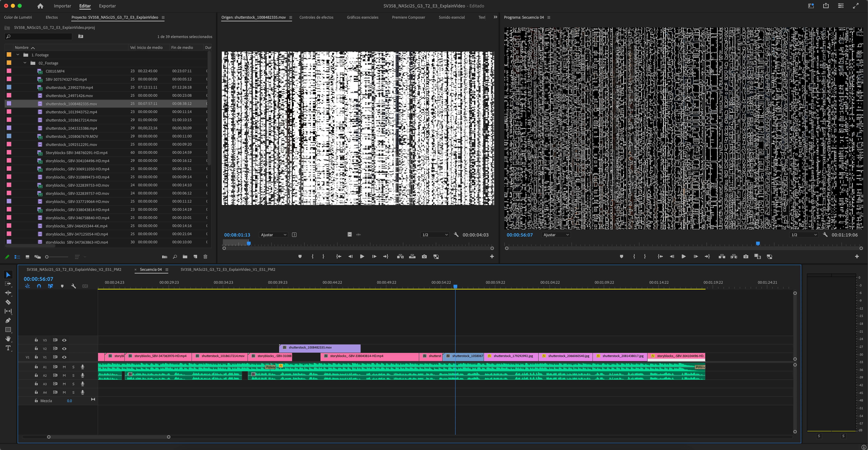Toggle snap magnet in timeline
Viewport: 868px width, 450px height.
point(39,286)
